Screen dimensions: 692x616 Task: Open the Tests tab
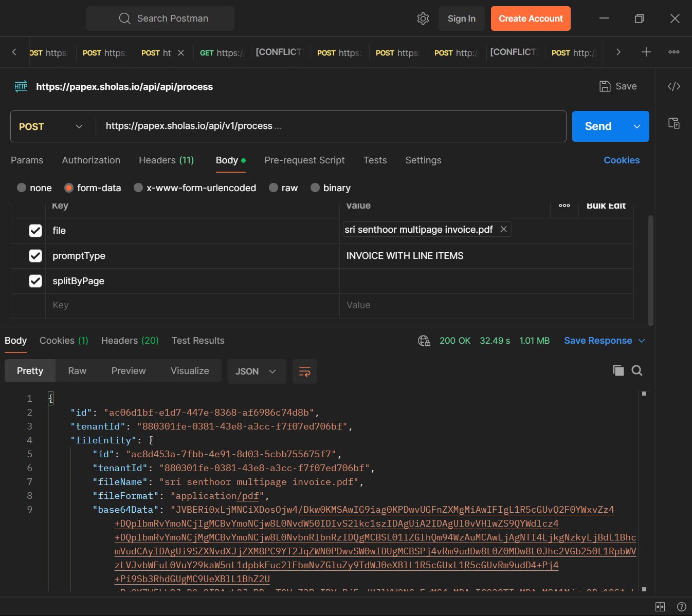coord(375,160)
